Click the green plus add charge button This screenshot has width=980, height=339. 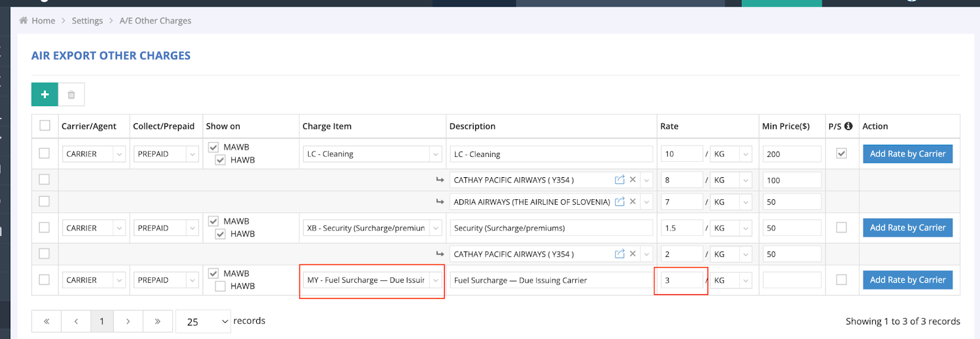[x=45, y=94]
